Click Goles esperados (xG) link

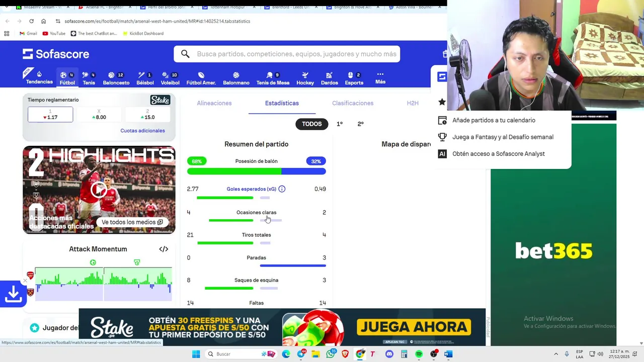click(251, 189)
